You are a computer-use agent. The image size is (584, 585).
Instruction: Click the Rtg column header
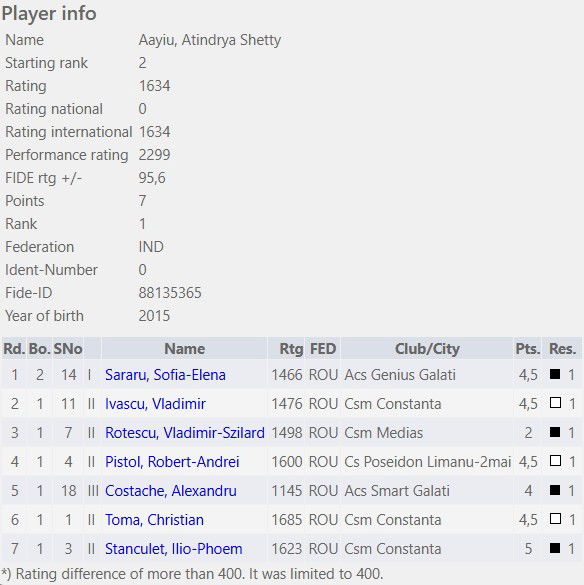point(291,349)
